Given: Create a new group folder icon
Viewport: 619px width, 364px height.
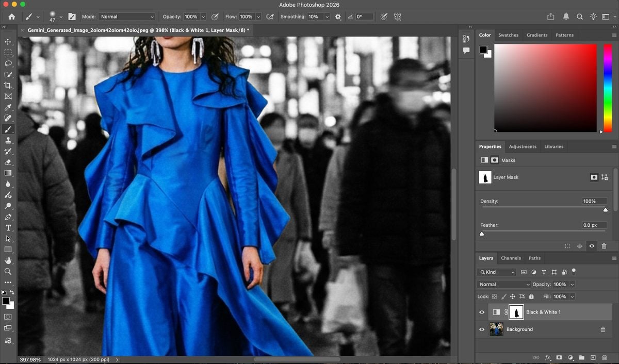Looking at the screenshot, I should click(582, 357).
